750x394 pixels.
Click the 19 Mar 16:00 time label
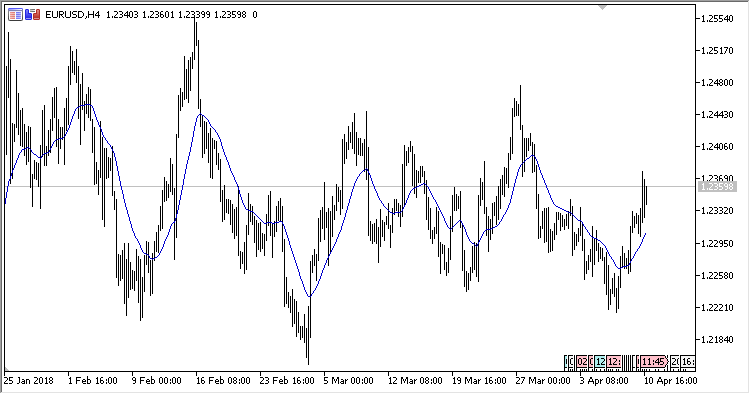(479, 381)
